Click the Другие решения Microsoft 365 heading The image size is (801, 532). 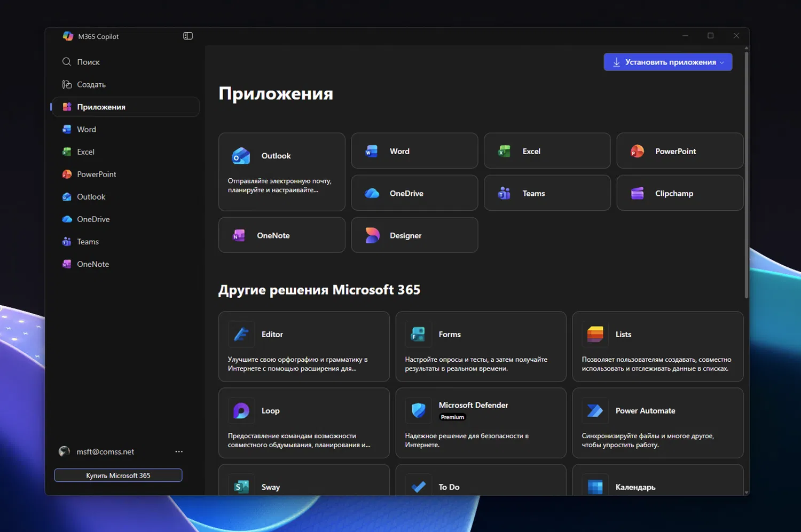319,290
